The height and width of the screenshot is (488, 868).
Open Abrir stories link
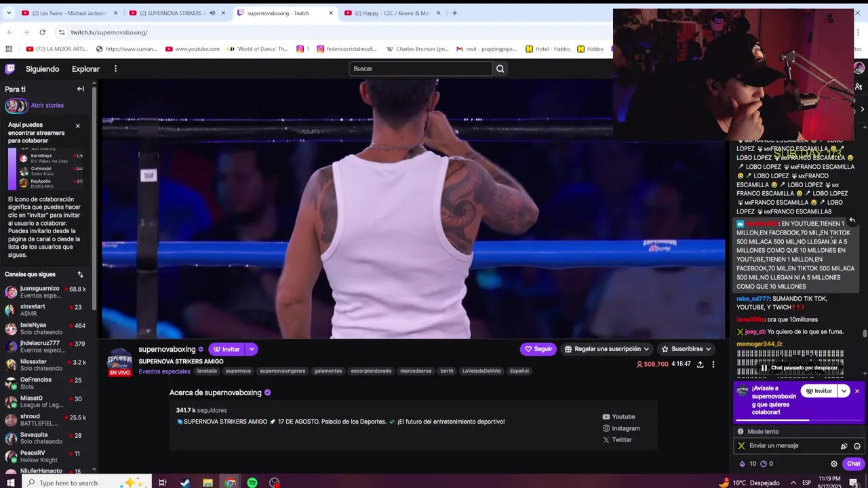coord(47,106)
